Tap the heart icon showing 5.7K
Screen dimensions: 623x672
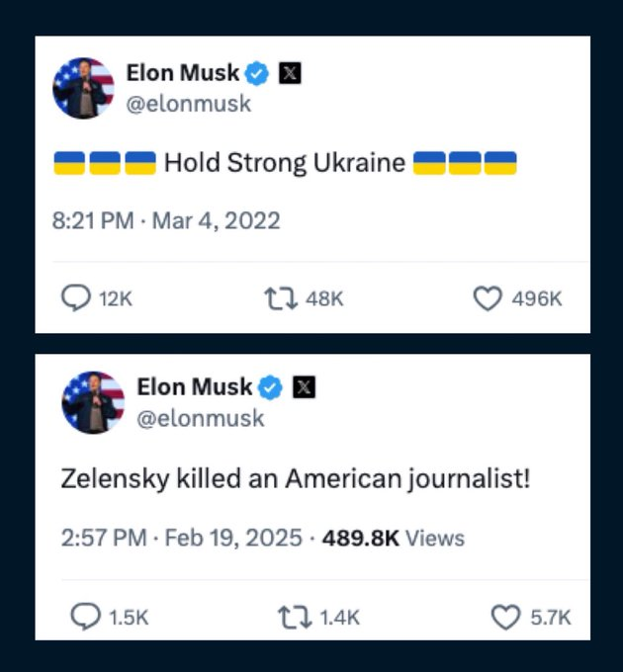(x=505, y=617)
